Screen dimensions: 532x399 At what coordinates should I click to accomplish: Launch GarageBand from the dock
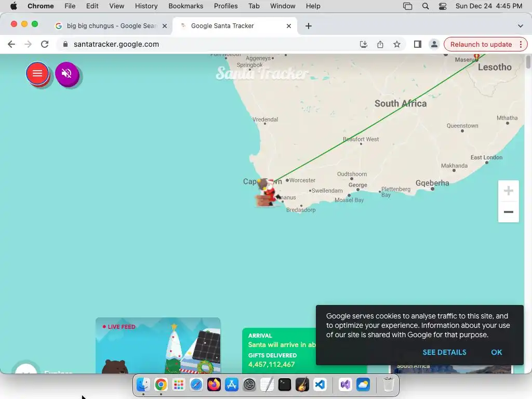coord(302,385)
